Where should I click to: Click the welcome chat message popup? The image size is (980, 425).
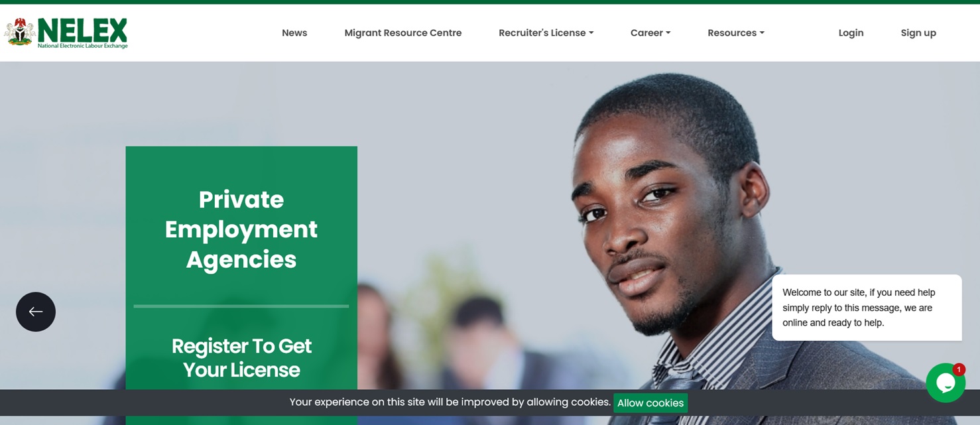pos(867,308)
